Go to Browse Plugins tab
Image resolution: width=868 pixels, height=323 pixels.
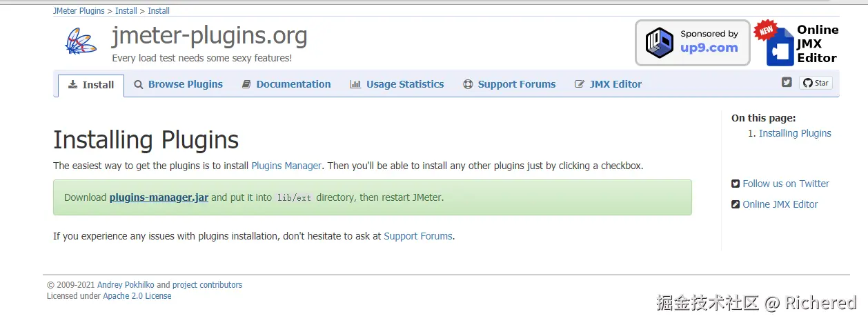click(x=178, y=84)
